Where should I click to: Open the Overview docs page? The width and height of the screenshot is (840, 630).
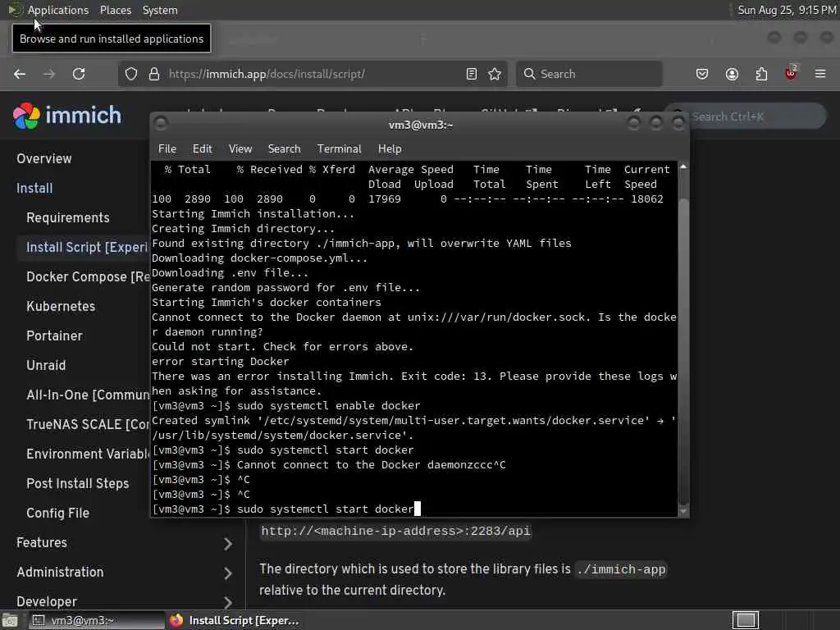[44, 158]
